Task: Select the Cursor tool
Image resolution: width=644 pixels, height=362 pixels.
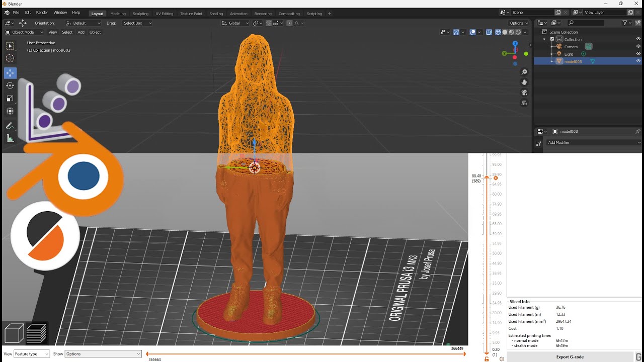Action: click(10, 59)
